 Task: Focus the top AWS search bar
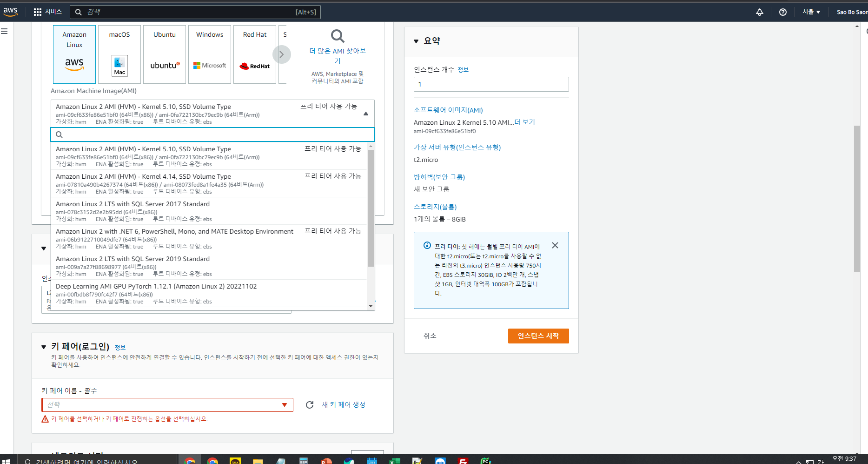(x=195, y=12)
